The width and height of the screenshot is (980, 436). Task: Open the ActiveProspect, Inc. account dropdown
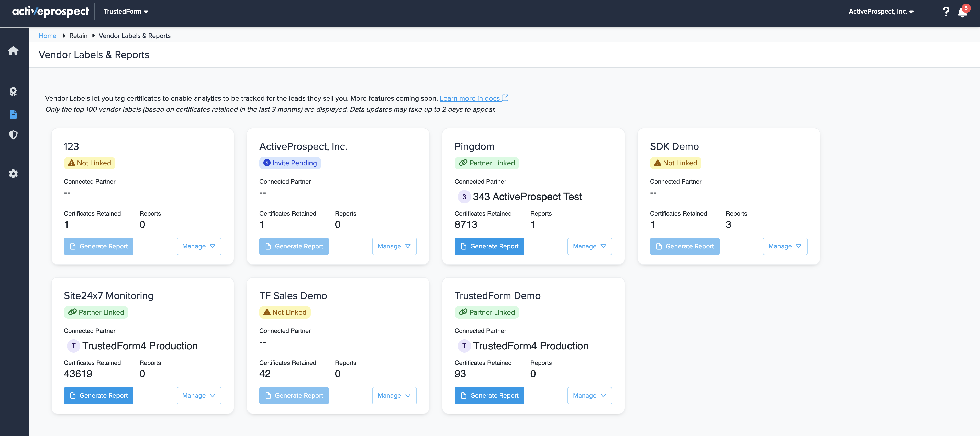[x=881, y=12]
